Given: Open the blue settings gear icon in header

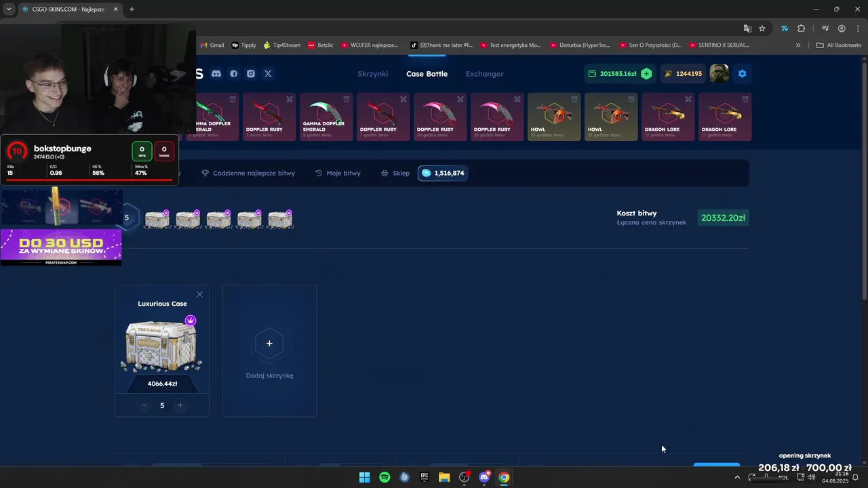Looking at the screenshot, I should coord(742,74).
